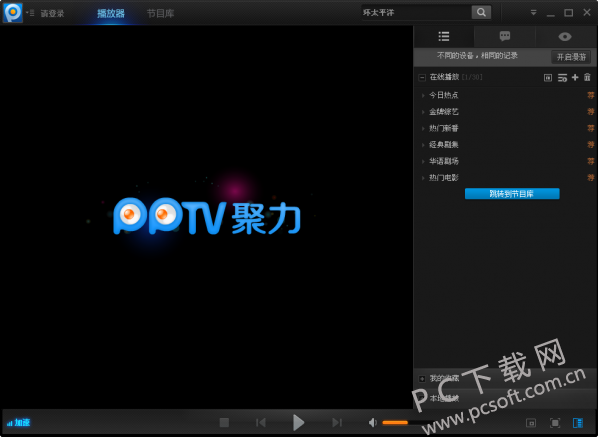Click the magnifier search button

[481, 13]
